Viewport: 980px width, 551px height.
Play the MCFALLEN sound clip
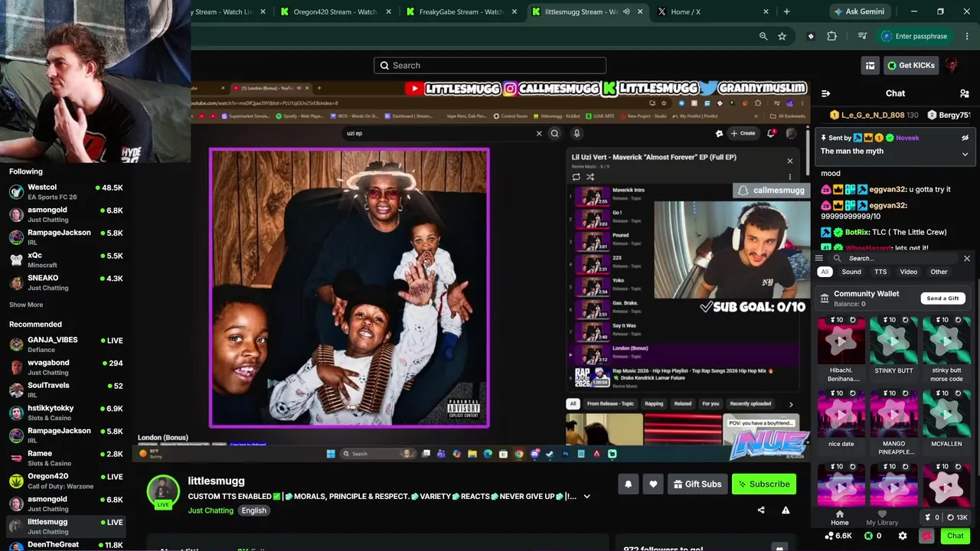click(x=946, y=414)
